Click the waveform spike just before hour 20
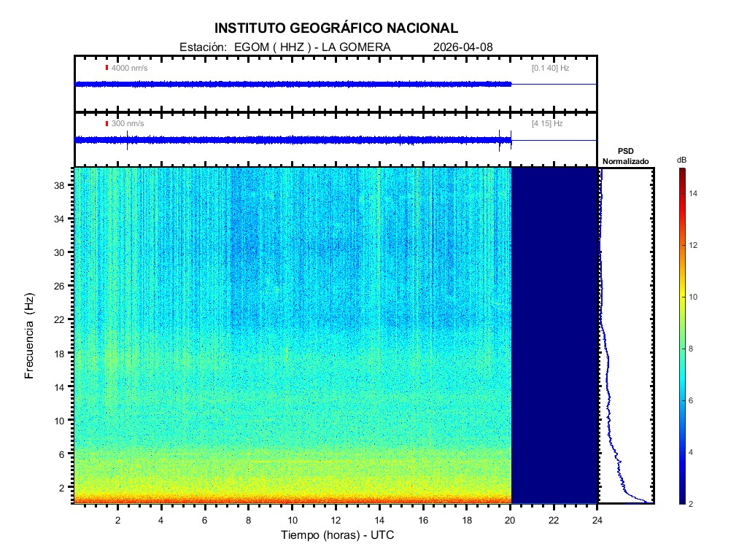The image size is (747, 560). (x=500, y=139)
